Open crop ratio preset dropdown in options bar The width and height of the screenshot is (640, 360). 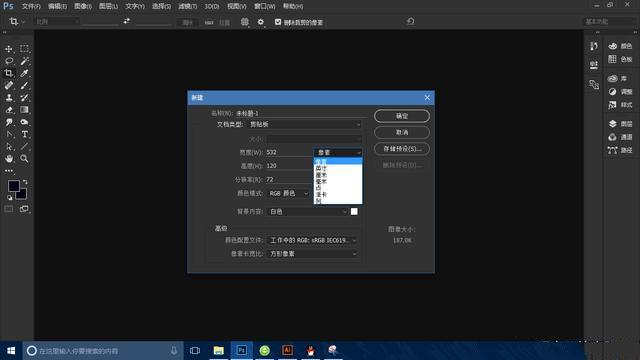57,22
